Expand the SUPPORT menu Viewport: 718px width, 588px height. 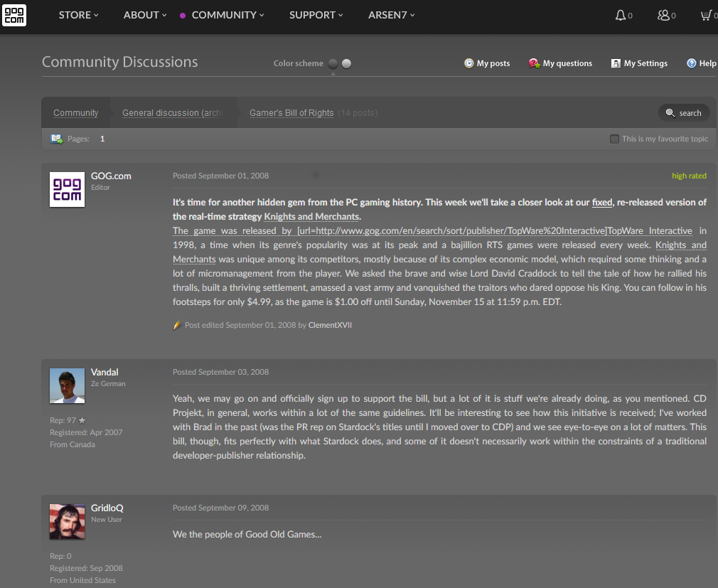(x=316, y=15)
